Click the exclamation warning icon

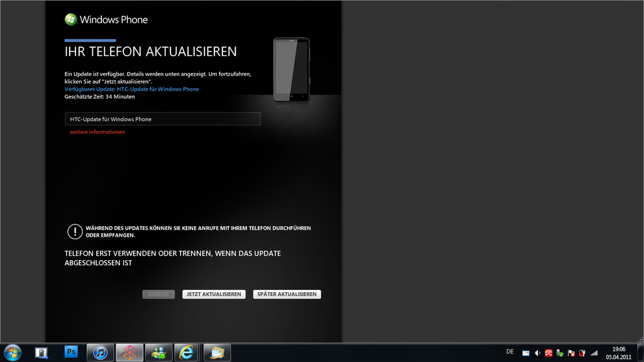point(75,231)
